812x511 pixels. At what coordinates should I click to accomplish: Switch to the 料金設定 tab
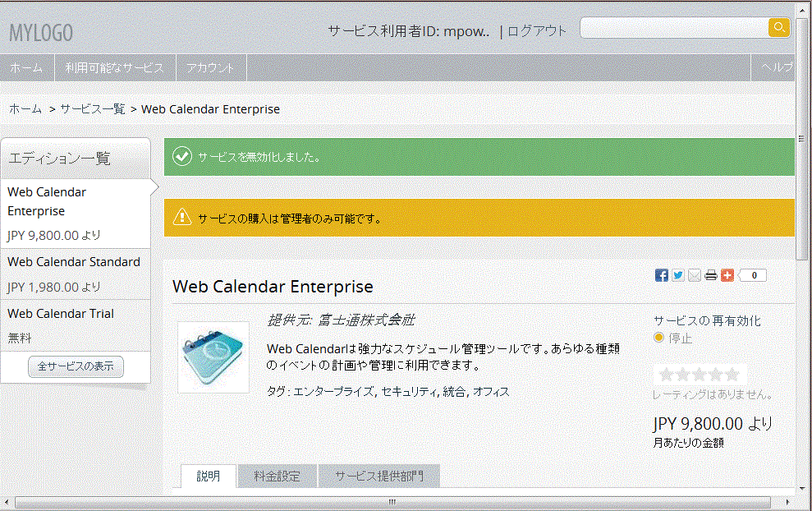277,476
